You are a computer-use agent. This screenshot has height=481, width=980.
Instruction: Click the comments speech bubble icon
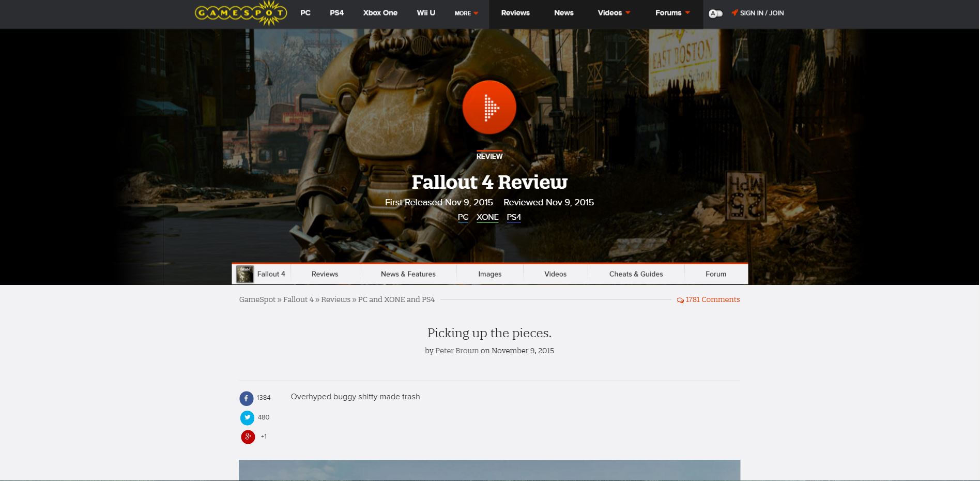tap(680, 300)
